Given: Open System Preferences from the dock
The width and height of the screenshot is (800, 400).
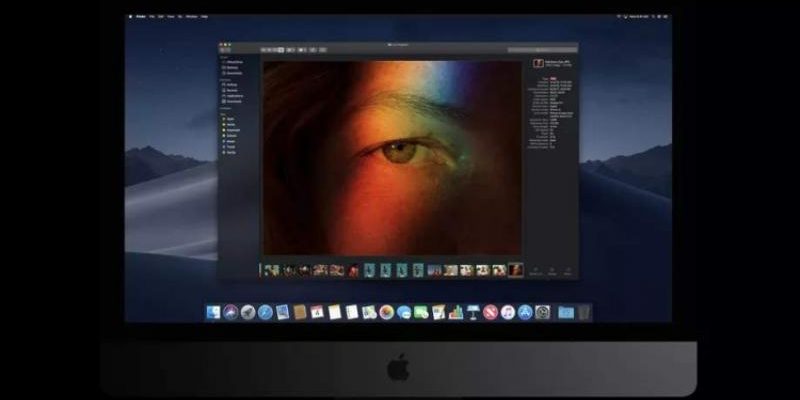Looking at the screenshot, I should (x=543, y=312).
